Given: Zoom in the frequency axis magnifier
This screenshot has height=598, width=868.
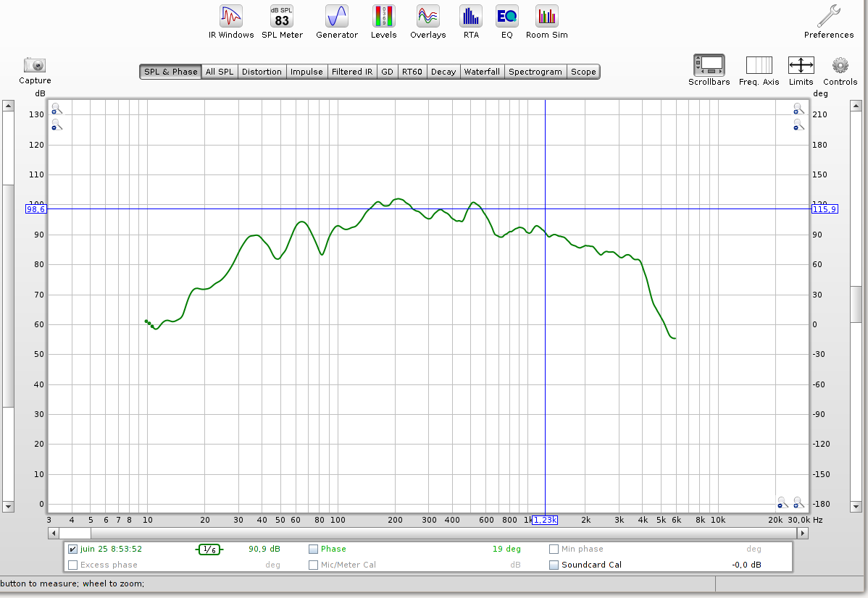Looking at the screenshot, I should (798, 502).
